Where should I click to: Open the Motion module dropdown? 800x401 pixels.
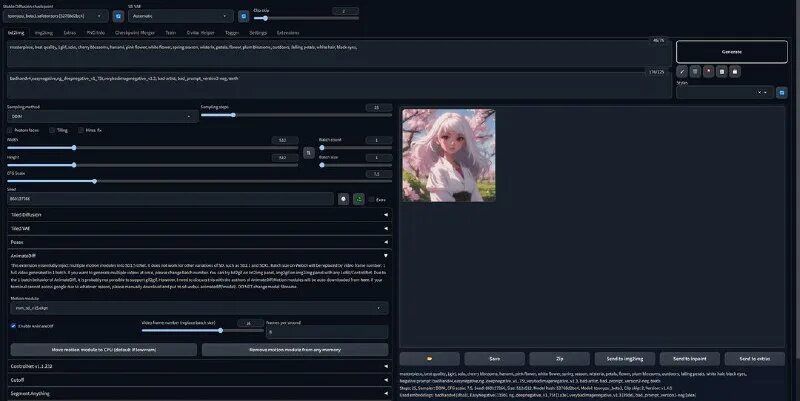coord(199,308)
